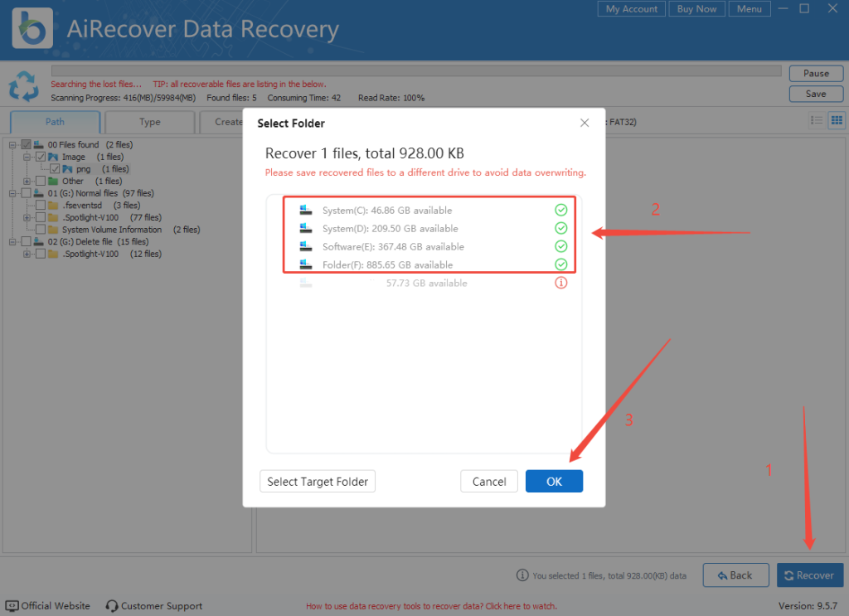Image resolution: width=849 pixels, height=616 pixels.
Task: Expand .Spotlight-V100 under 02 (G:) Delete file
Action: [x=26, y=254]
